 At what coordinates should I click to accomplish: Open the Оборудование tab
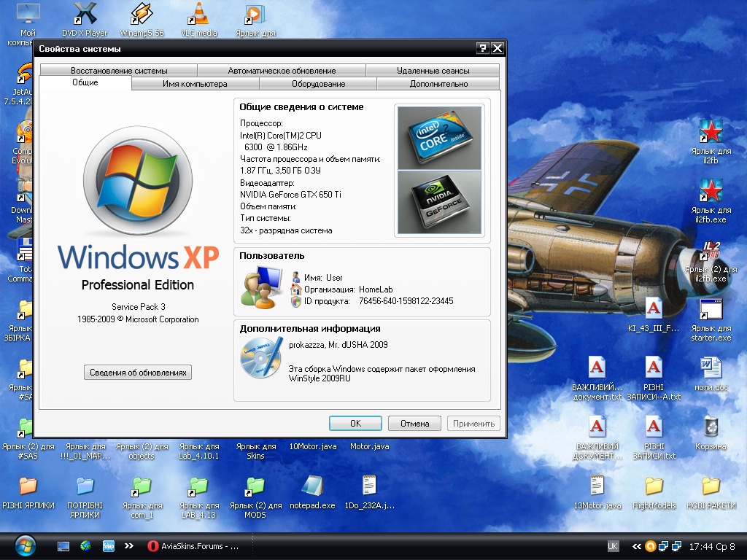click(x=318, y=84)
